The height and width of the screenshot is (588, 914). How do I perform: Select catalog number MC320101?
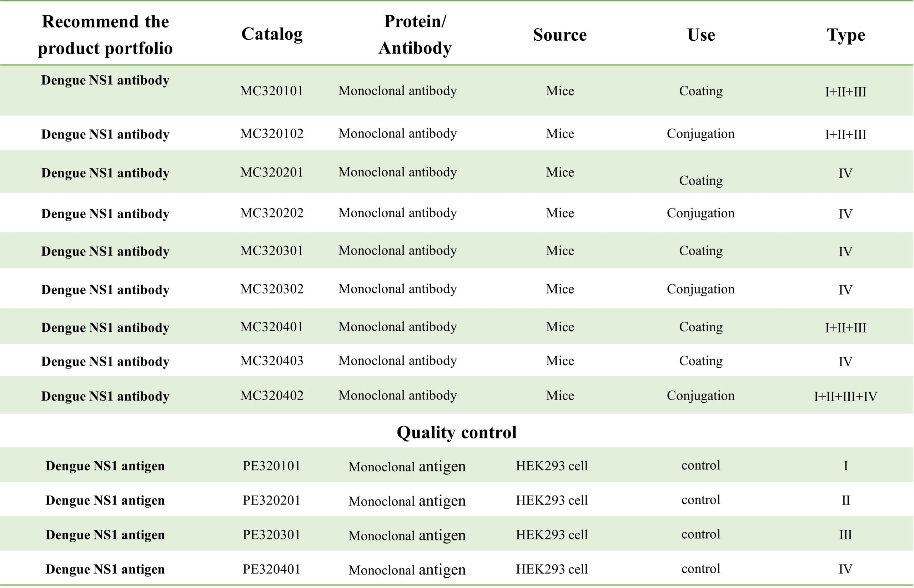tap(272, 91)
